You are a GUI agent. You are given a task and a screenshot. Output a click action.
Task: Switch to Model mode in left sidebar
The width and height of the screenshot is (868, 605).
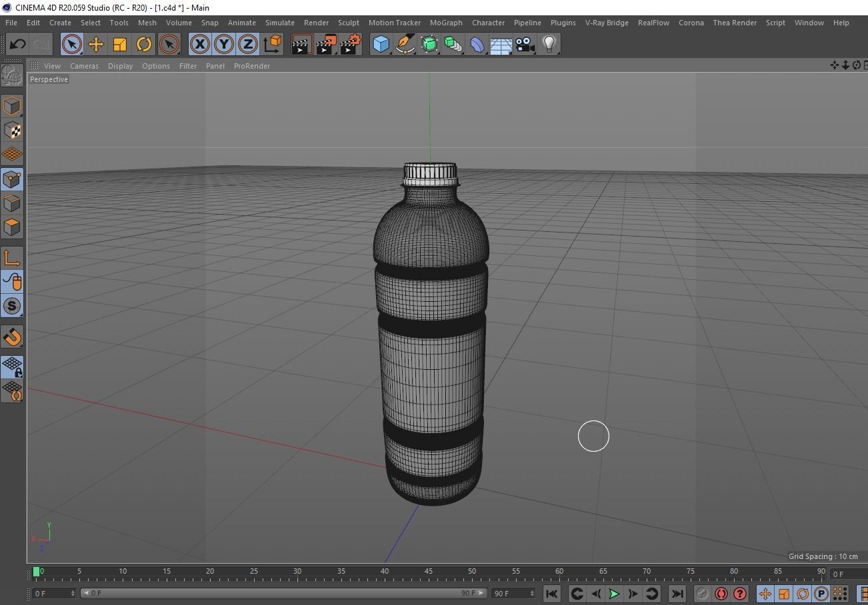[12, 106]
